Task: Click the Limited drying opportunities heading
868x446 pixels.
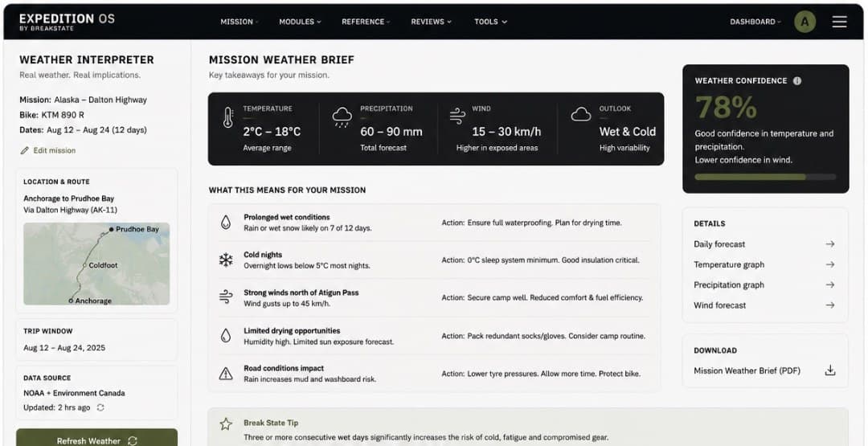Action: tap(292, 331)
